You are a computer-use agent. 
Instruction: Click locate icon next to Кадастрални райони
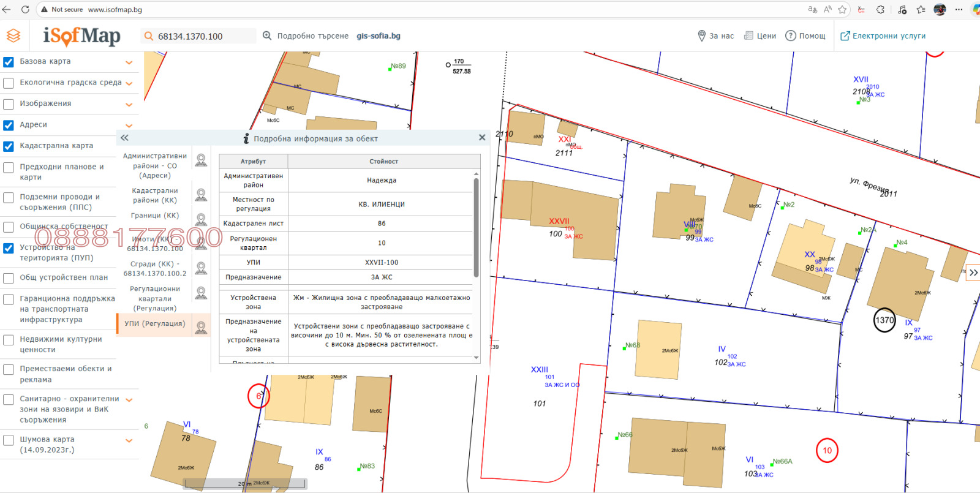pos(201,195)
